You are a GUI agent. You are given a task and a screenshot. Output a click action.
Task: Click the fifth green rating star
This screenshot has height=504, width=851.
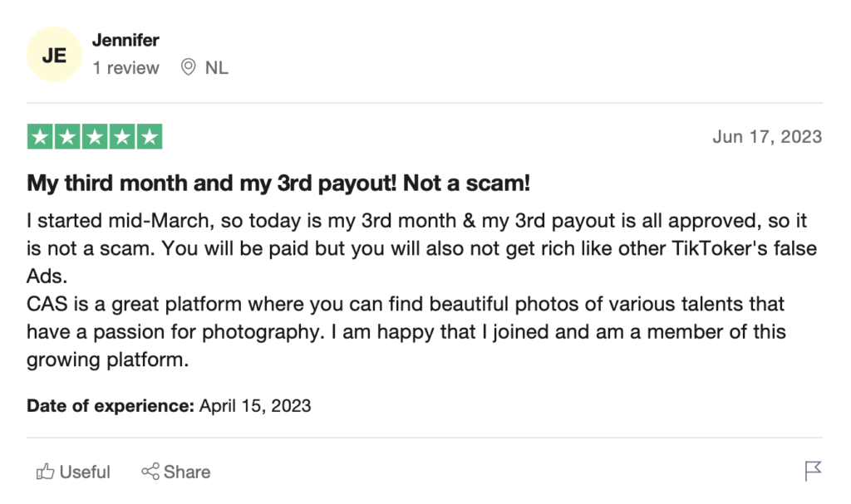click(150, 137)
